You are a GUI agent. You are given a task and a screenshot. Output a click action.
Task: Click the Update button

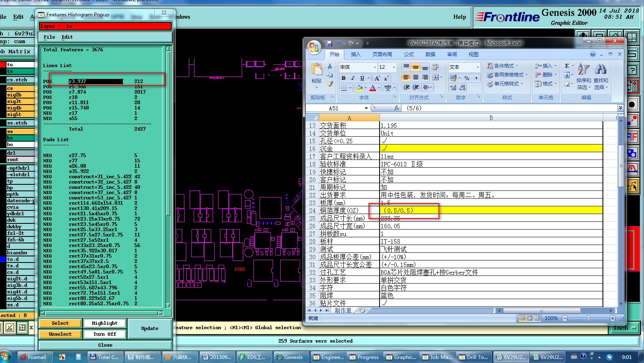click(x=150, y=328)
